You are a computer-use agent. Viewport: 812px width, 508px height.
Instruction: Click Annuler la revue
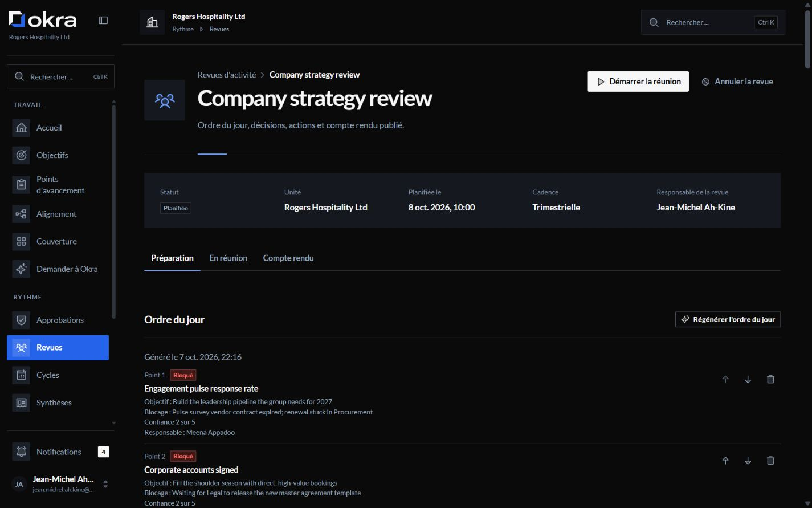(737, 82)
